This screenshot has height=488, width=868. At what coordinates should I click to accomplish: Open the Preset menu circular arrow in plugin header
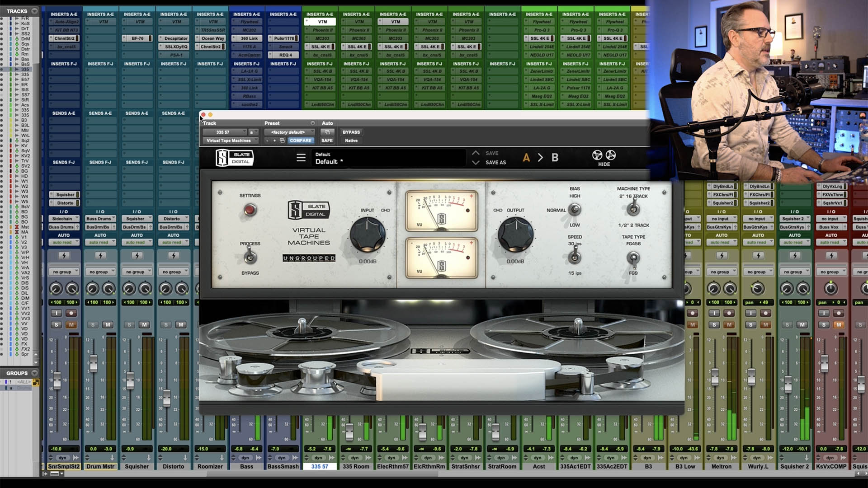[312, 123]
